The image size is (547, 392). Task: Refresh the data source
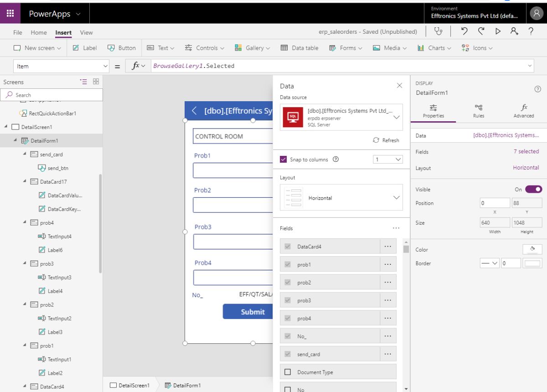tap(386, 140)
